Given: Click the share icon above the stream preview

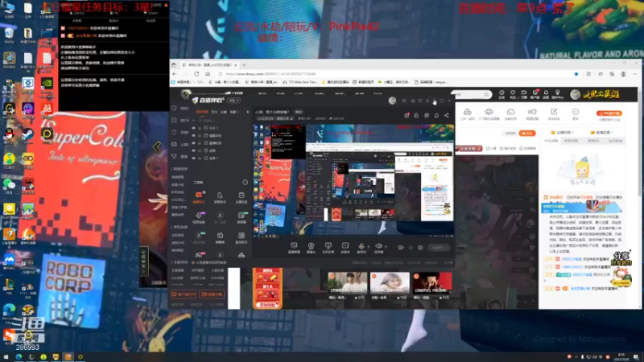Looking at the screenshot, I should click(x=447, y=115).
